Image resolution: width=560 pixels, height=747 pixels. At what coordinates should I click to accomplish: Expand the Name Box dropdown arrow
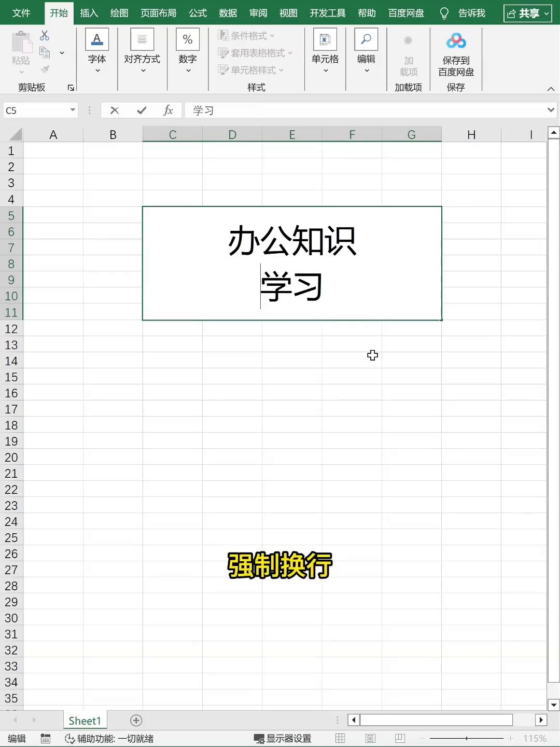coord(73,110)
